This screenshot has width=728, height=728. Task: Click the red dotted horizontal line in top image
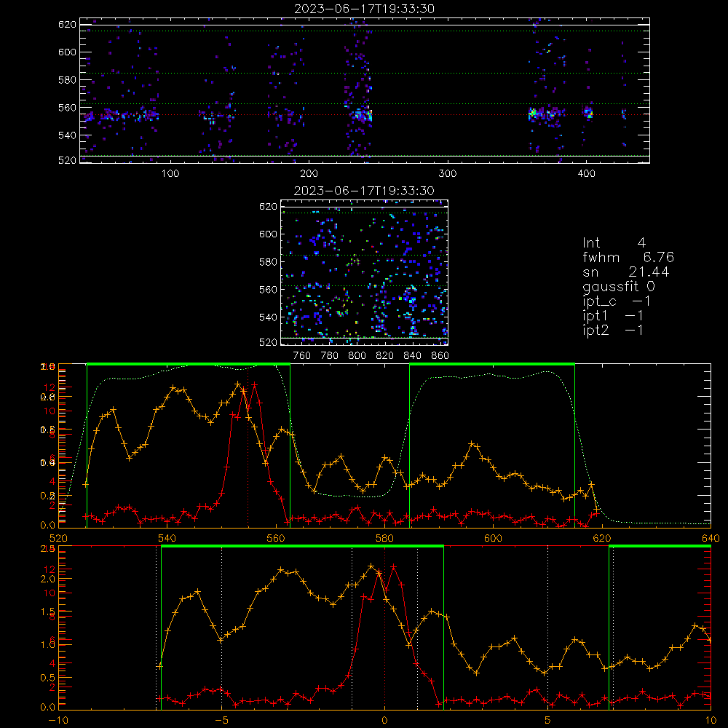tap(364, 115)
